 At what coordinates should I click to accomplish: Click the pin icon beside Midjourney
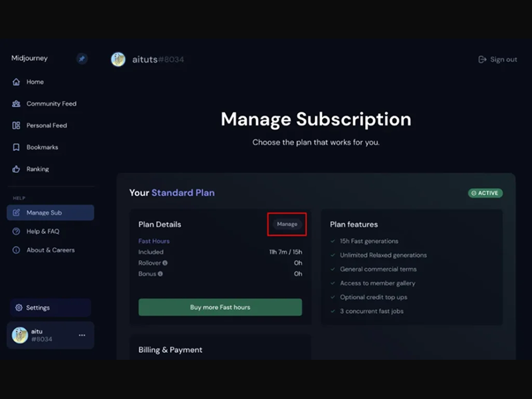point(82,59)
